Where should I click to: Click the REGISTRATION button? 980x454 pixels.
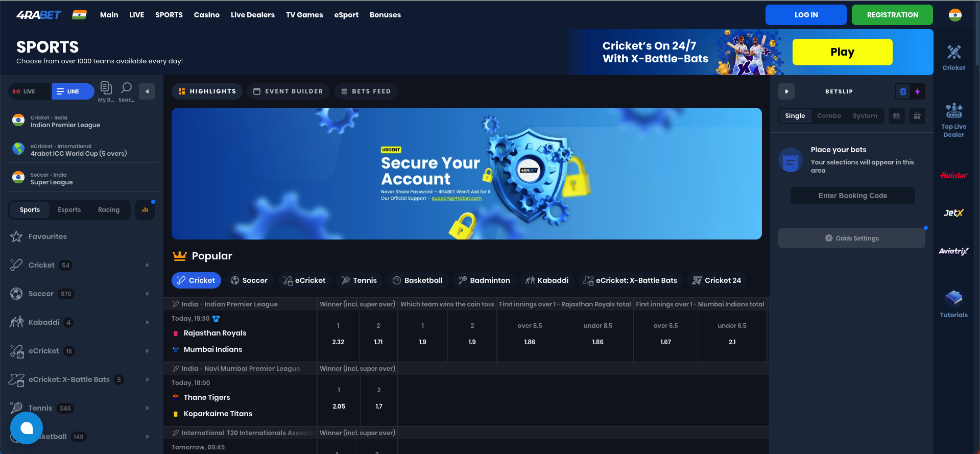[x=892, y=15]
